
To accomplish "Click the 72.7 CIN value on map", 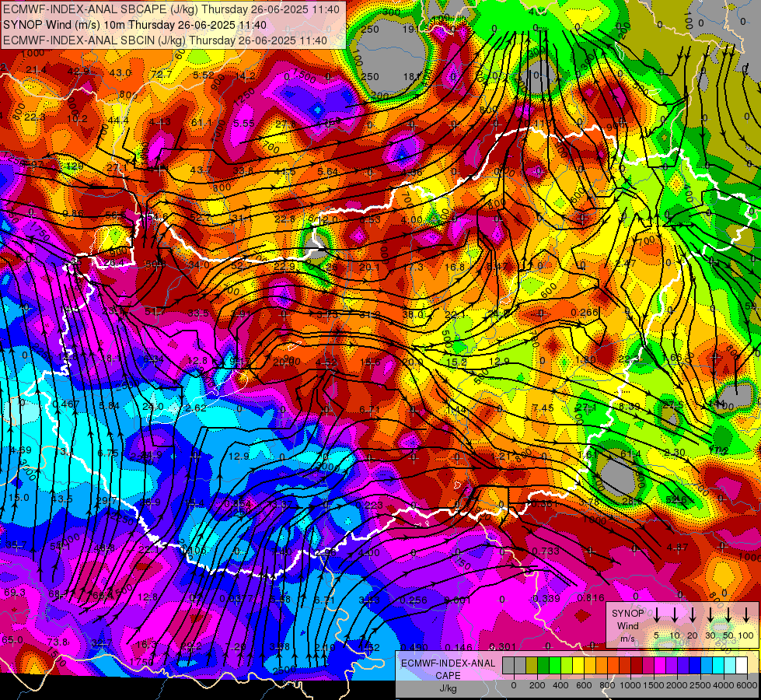I will [161, 75].
